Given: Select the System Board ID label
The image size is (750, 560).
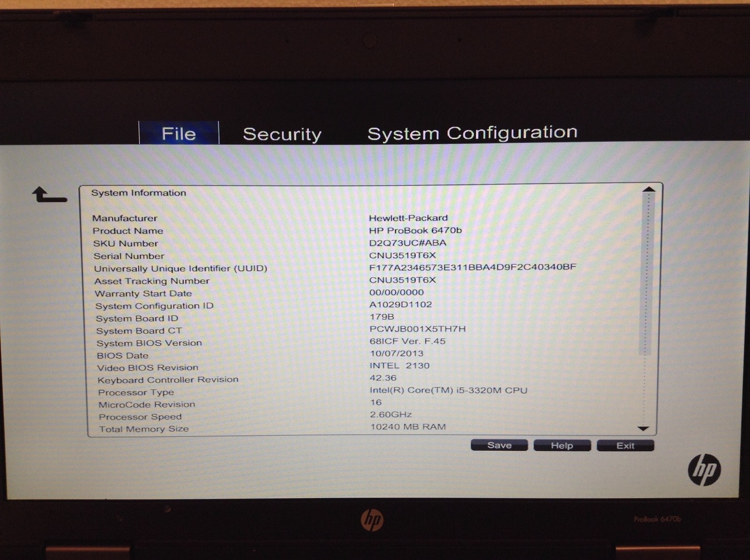Looking at the screenshot, I should pyautogui.click(x=137, y=318).
